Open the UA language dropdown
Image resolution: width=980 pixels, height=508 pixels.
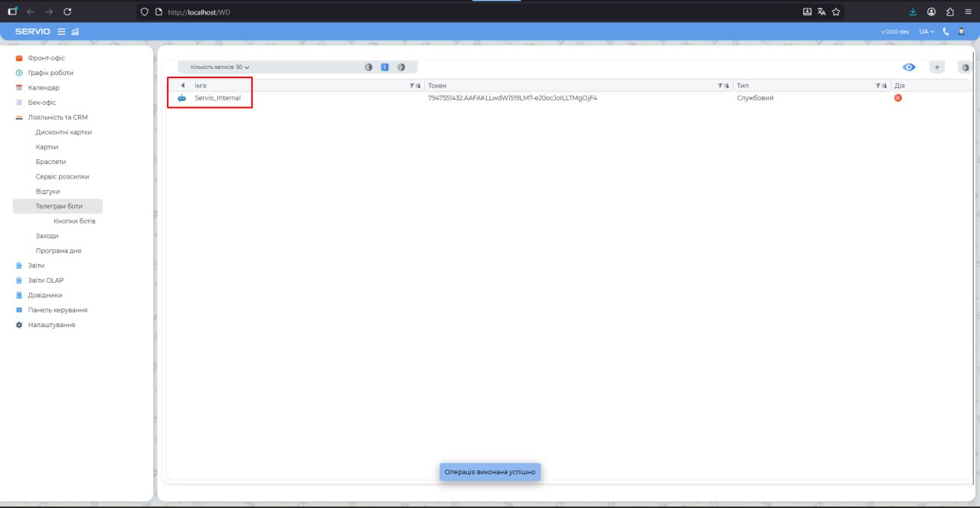[x=926, y=31]
